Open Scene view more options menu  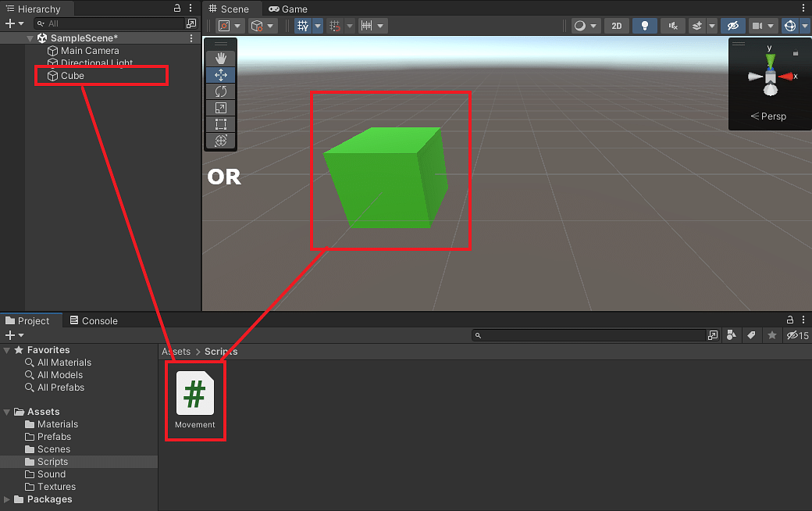click(803, 9)
